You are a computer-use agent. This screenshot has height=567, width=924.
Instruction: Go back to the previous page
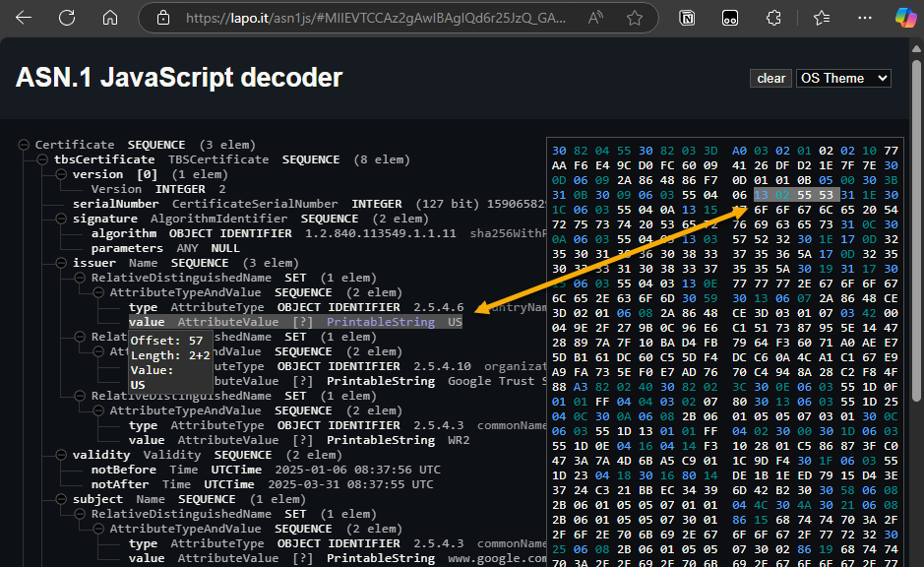pyautogui.click(x=24, y=18)
